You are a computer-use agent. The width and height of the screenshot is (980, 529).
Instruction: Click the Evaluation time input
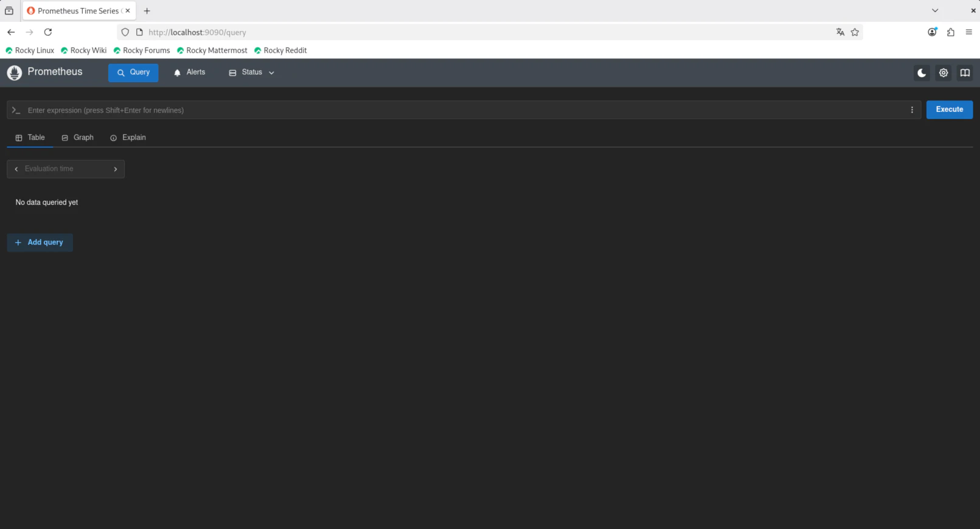(66, 169)
